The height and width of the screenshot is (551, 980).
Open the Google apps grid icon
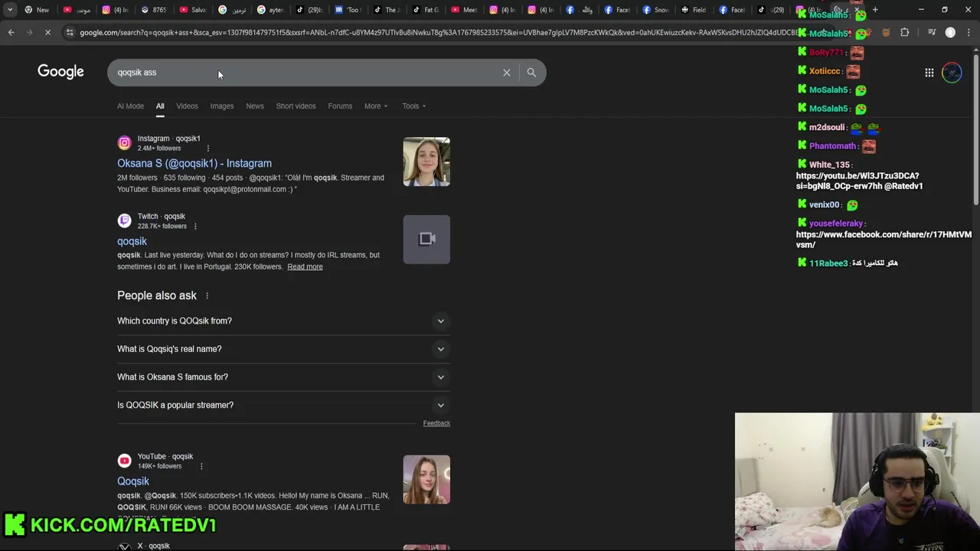(929, 73)
